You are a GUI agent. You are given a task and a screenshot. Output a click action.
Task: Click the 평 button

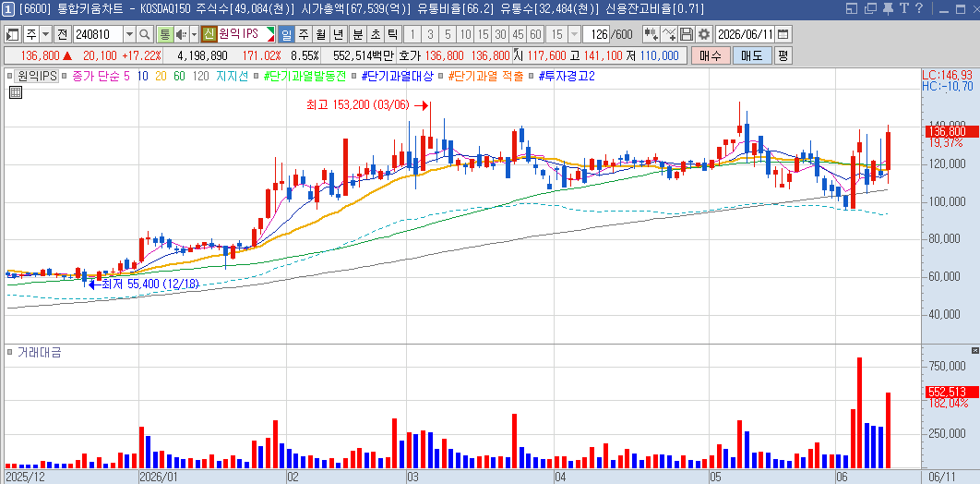tap(783, 55)
